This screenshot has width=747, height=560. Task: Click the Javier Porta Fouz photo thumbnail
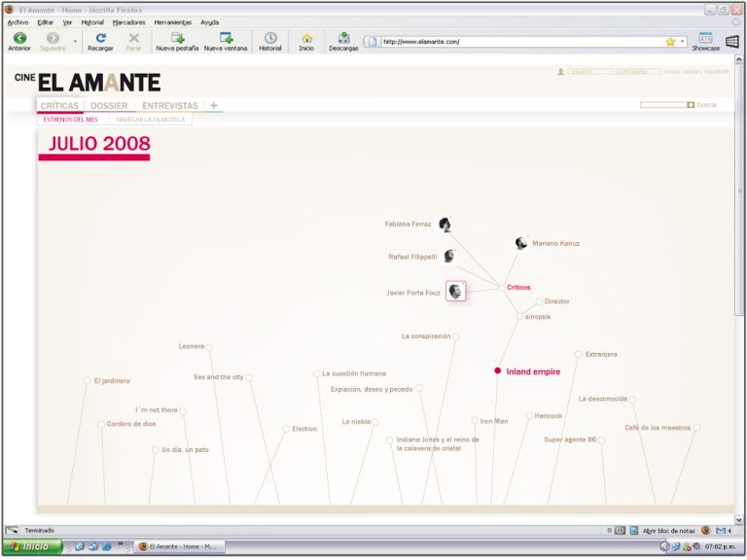tap(455, 291)
